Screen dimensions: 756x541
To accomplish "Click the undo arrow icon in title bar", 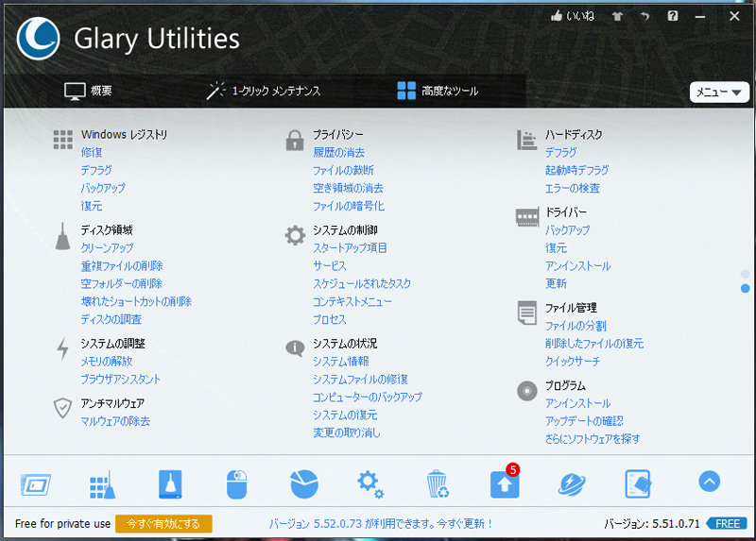I will pyautogui.click(x=645, y=16).
